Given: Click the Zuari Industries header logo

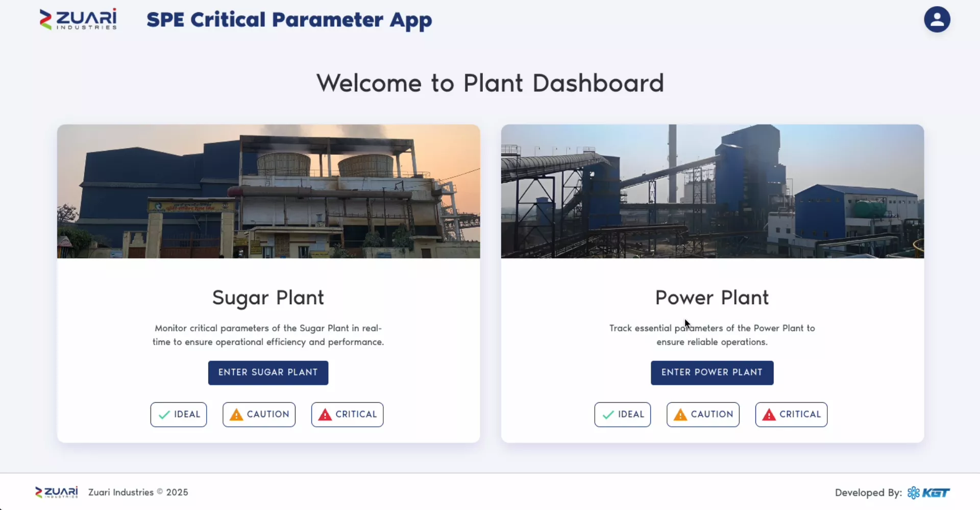Looking at the screenshot, I should 78,19.
